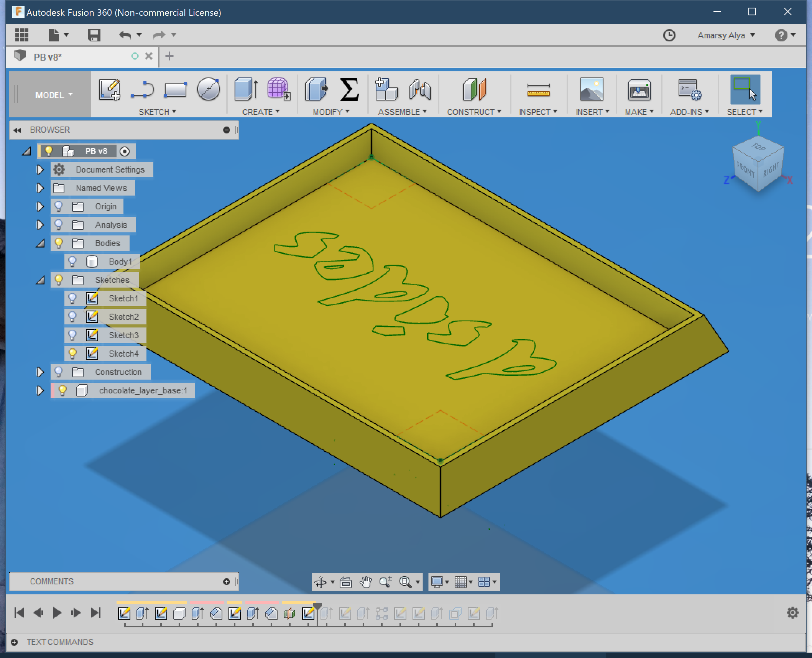Toggle visibility of Origin folder
Screen dimensions: 812x658
click(59, 206)
